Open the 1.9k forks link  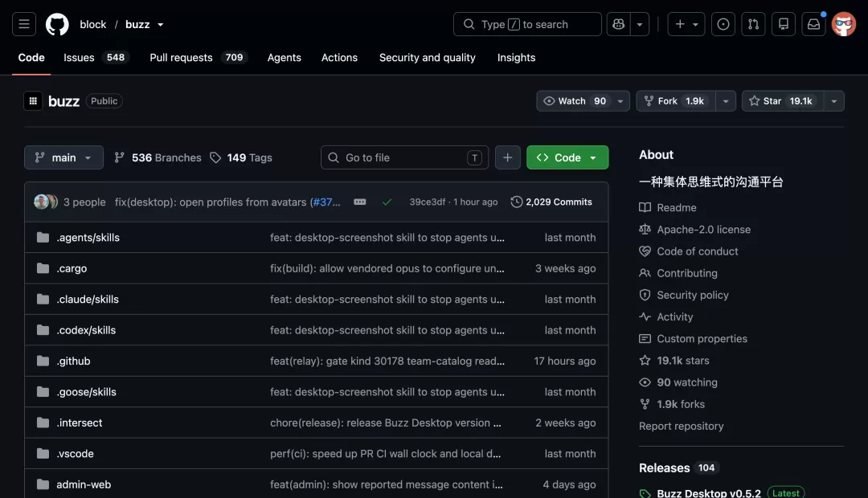(672, 405)
